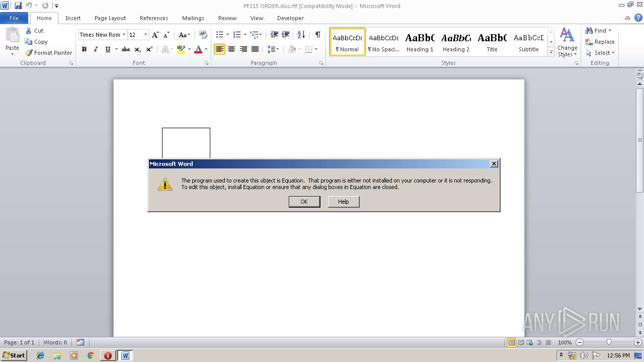
Task: Click the Cut command
Action: point(35,31)
